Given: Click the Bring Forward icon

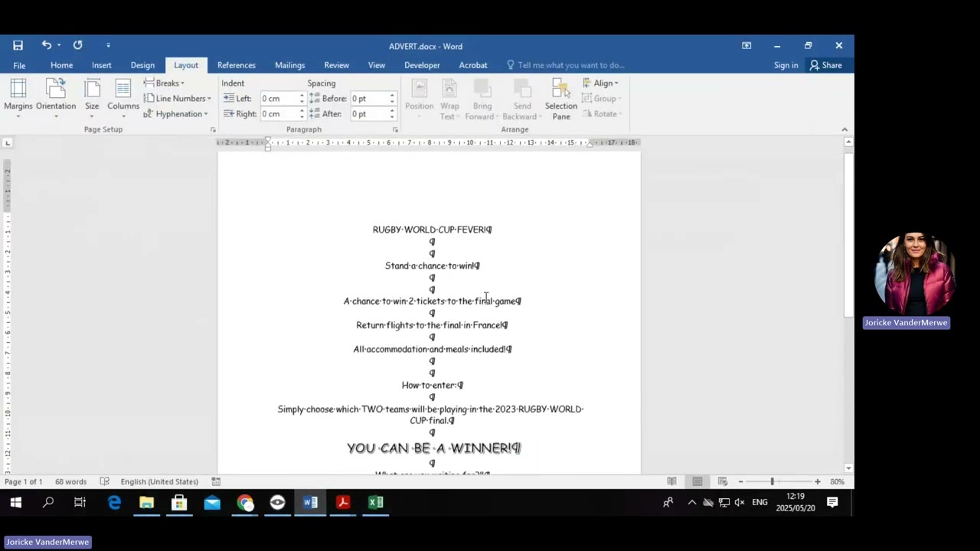Looking at the screenshot, I should click(482, 99).
